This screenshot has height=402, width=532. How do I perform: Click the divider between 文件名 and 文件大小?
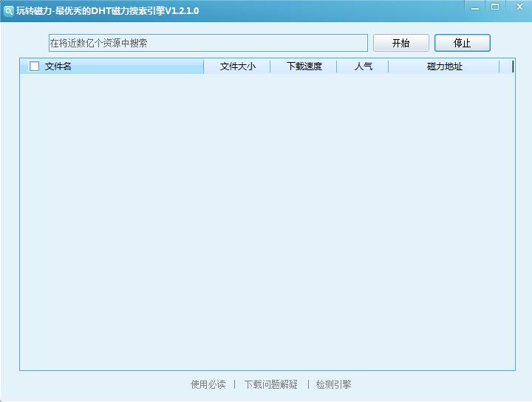click(x=204, y=67)
